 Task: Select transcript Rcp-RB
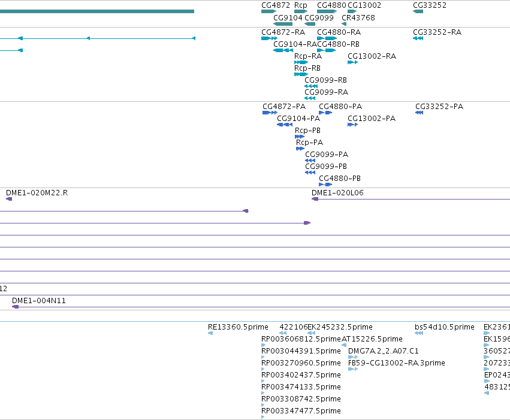(x=307, y=68)
